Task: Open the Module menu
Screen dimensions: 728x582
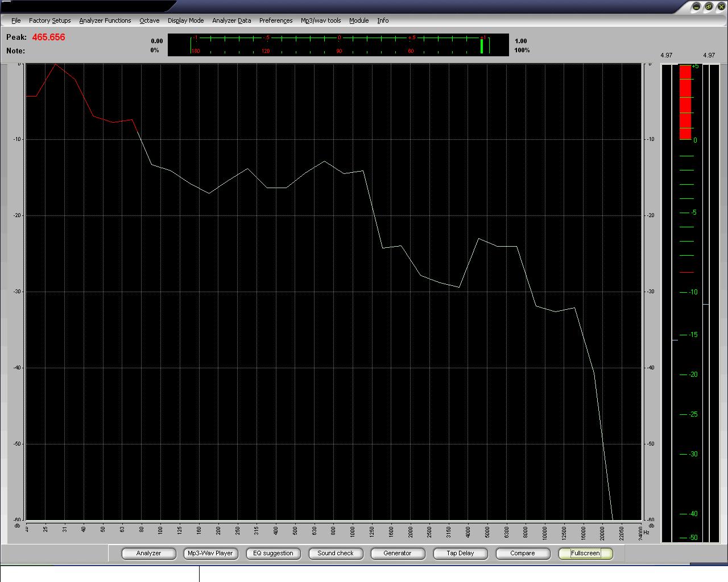Action: pos(359,20)
